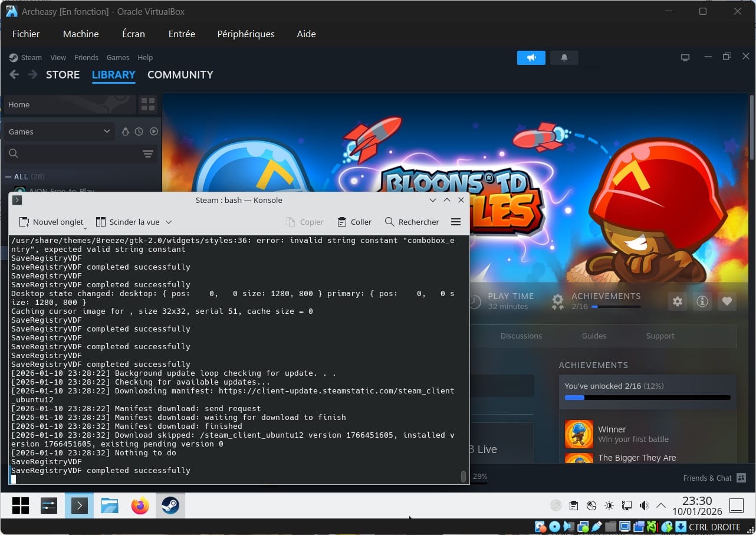Open Steam settings gear near Achievements
The width and height of the screenshot is (756, 535).
pyautogui.click(x=677, y=301)
